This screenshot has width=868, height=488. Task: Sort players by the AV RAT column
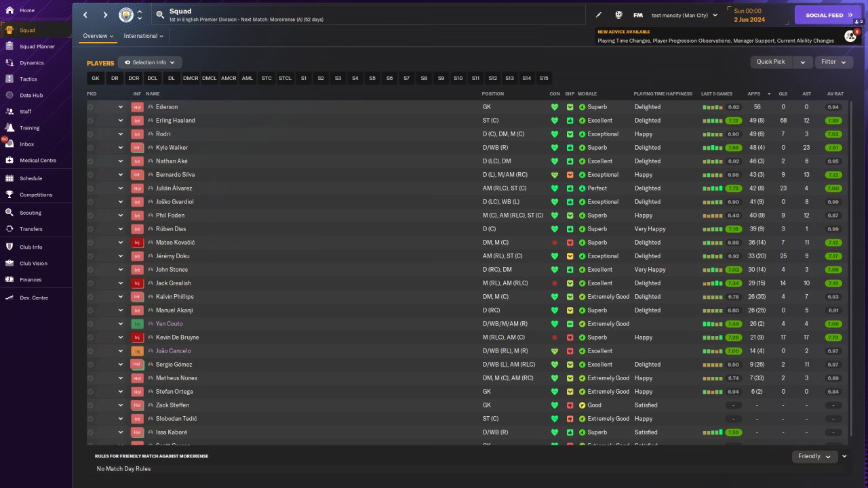coord(835,94)
